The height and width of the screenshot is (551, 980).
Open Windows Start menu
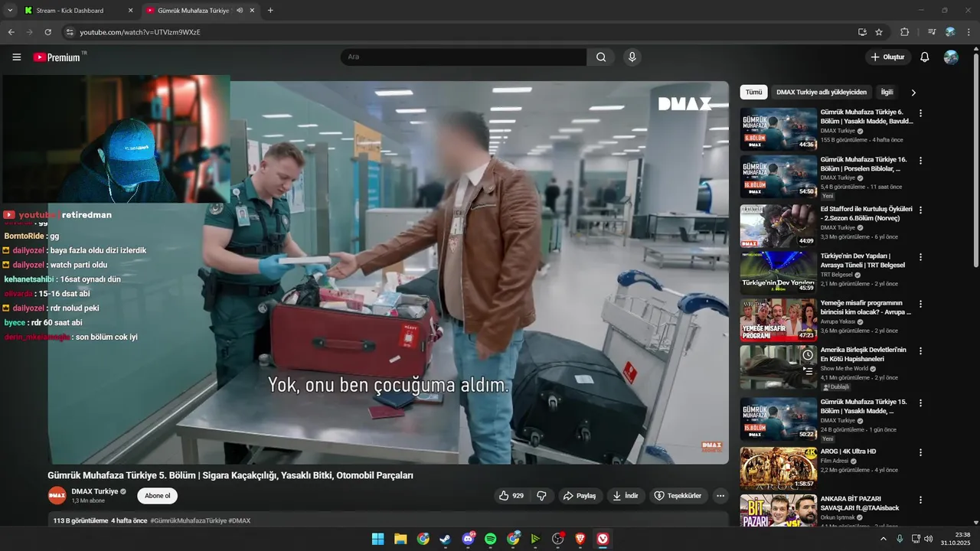(x=377, y=539)
